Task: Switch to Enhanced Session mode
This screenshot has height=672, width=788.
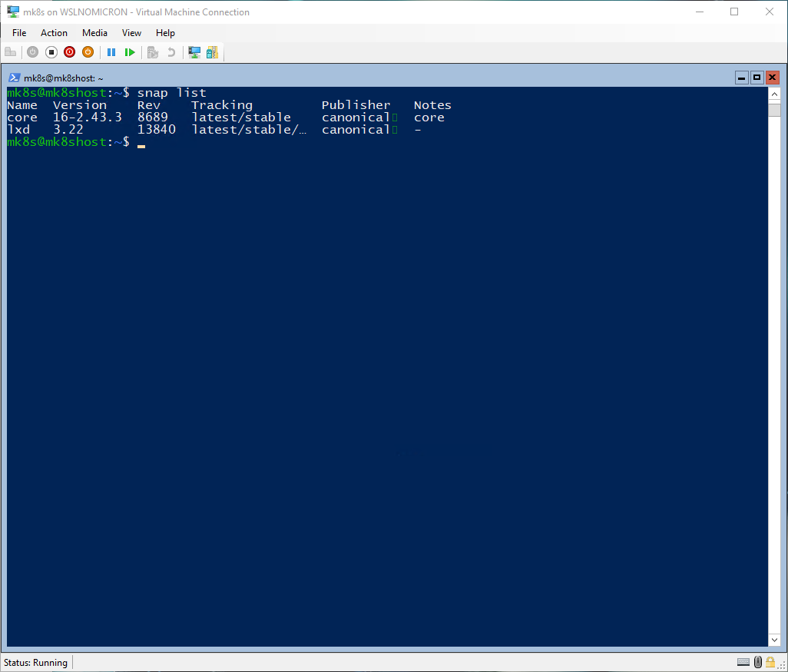Action: click(x=194, y=51)
